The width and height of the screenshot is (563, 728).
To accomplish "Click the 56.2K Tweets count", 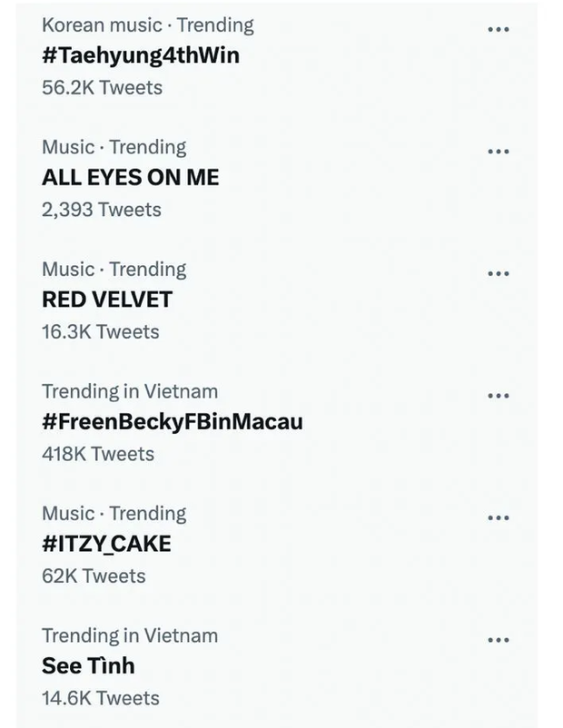I will click(102, 87).
